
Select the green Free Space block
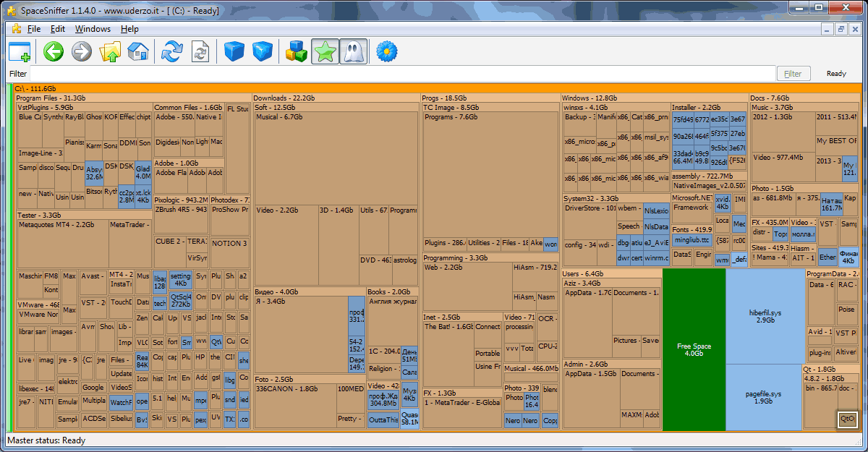click(694, 349)
